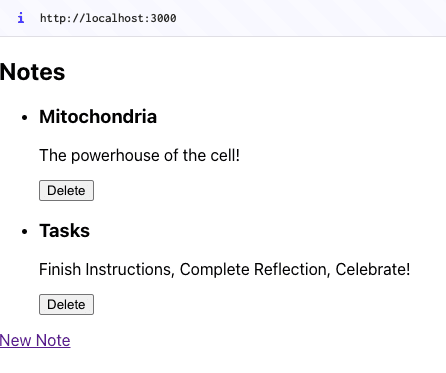Click the Notes page heading
446x373 pixels.
click(32, 72)
